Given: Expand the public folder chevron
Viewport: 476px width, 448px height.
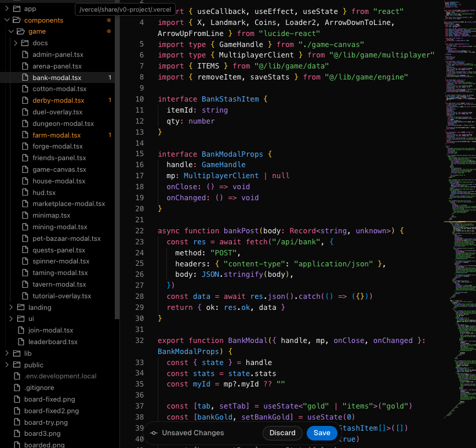Looking at the screenshot, I should tap(7, 364).
